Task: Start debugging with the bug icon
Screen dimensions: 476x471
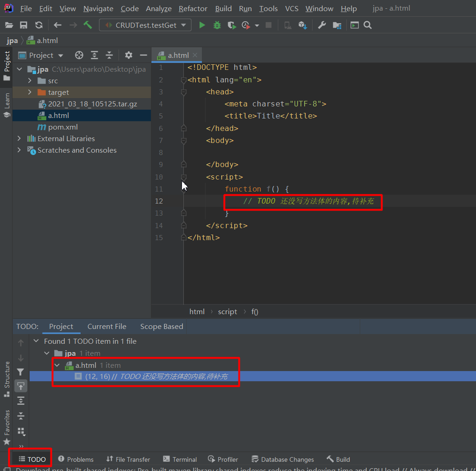Action: coord(217,25)
